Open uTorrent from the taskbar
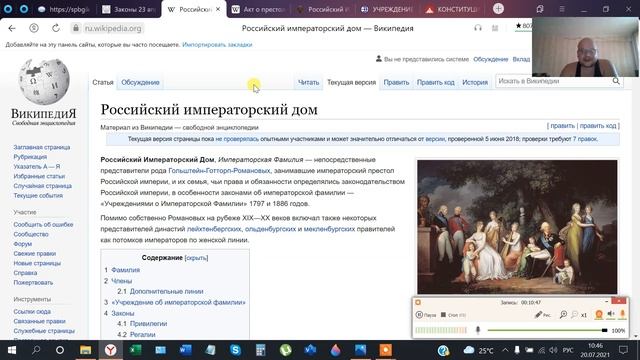This screenshot has height=360, width=640. [285, 350]
